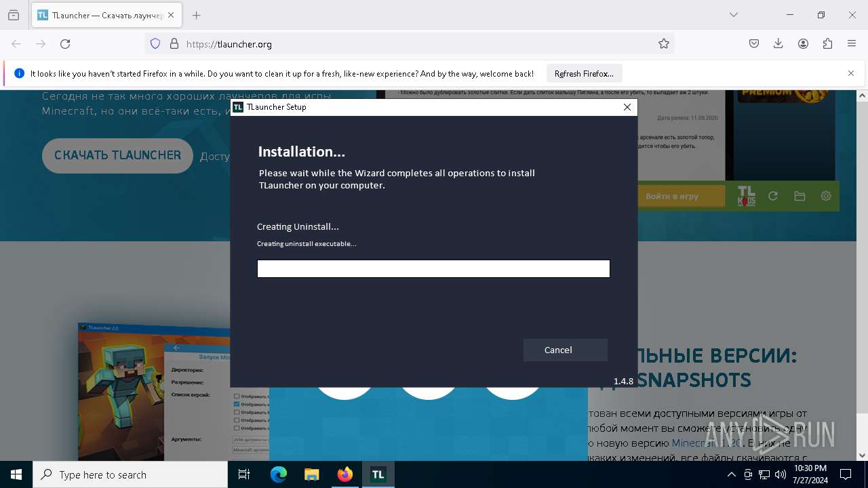The image size is (868, 488).
Task: Open network status tray icon
Action: pyautogui.click(x=764, y=474)
